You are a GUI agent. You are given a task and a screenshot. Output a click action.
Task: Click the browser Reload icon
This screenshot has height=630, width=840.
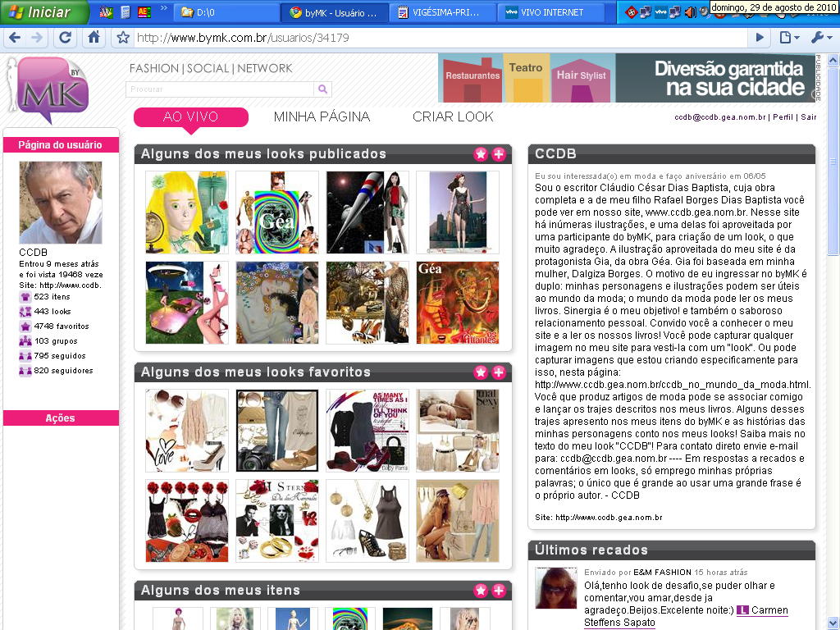(x=66, y=38)
